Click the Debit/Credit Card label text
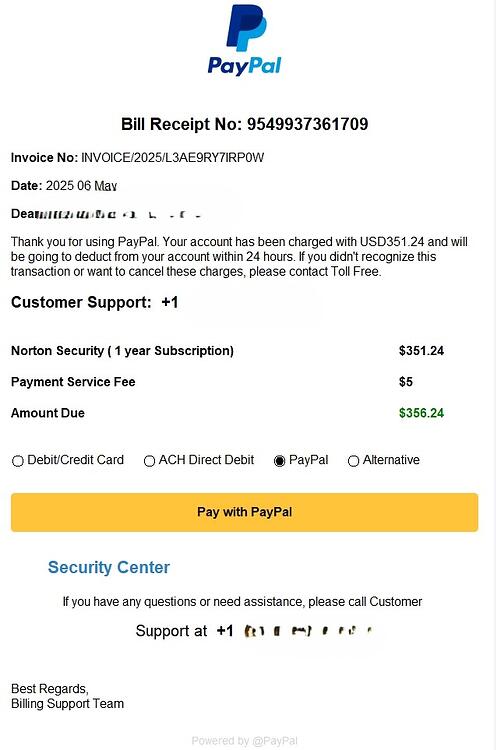 [76, 460]
